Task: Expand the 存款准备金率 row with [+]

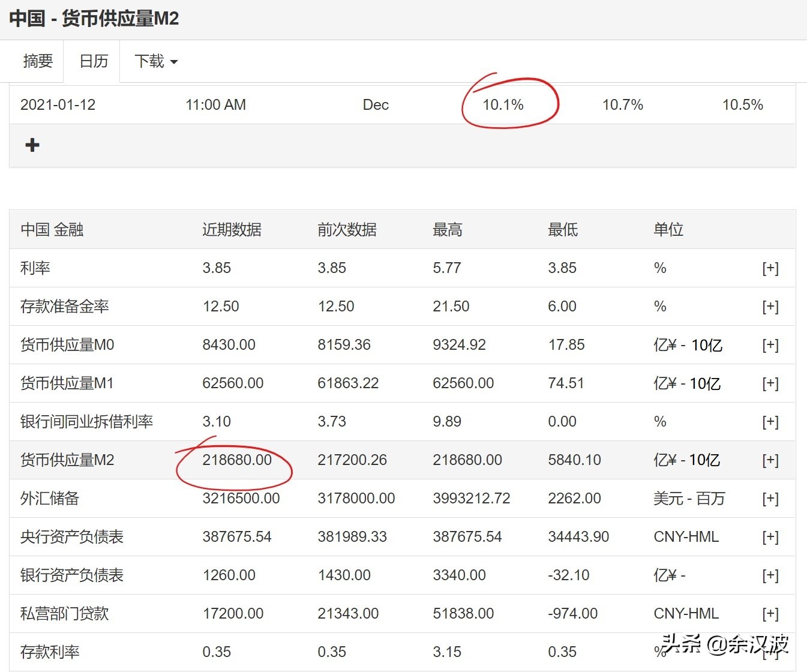Action: tap(770, 307)
